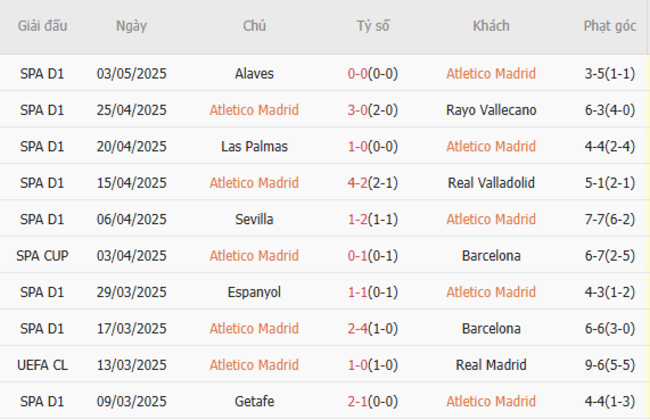
Task: Select the 03/05/2025 match date
Action: pos(131,73)
